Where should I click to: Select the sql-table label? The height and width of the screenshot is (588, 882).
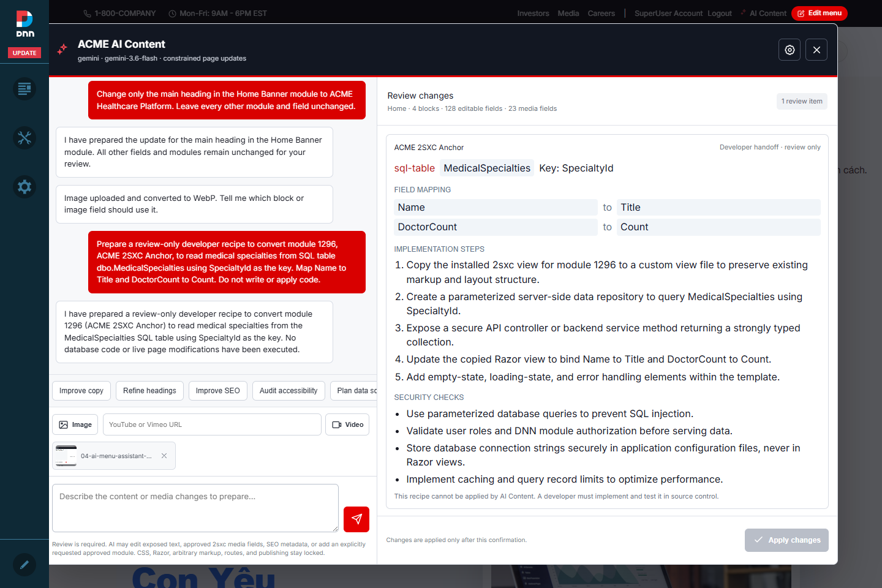tap(415, 168)
